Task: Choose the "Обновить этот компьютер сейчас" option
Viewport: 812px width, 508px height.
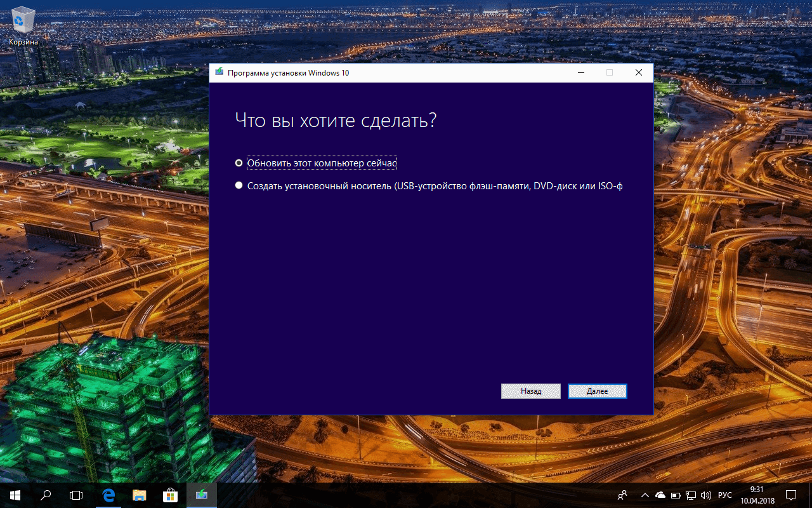Action: click(317, 163)
